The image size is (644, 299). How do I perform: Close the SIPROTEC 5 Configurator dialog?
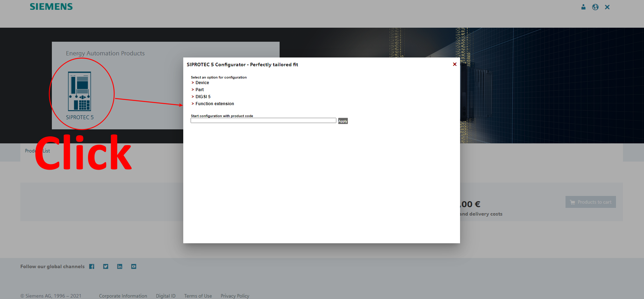pos(454,64)
